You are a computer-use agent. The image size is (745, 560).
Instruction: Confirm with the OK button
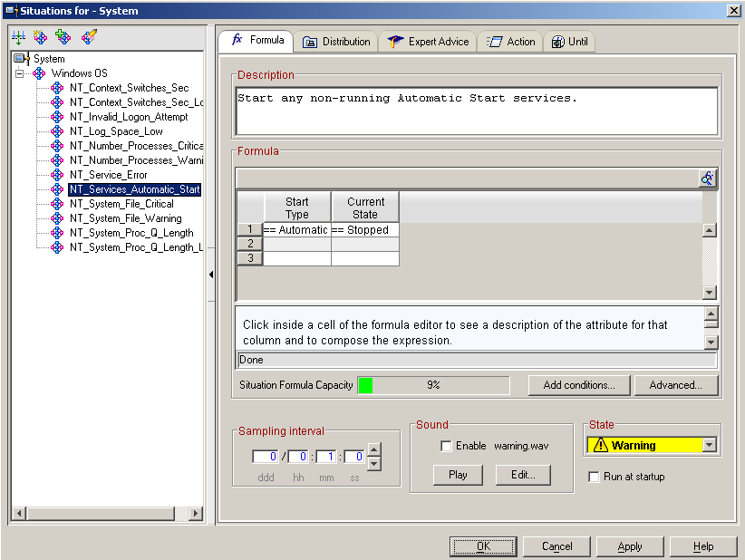(x=483, y=546)
